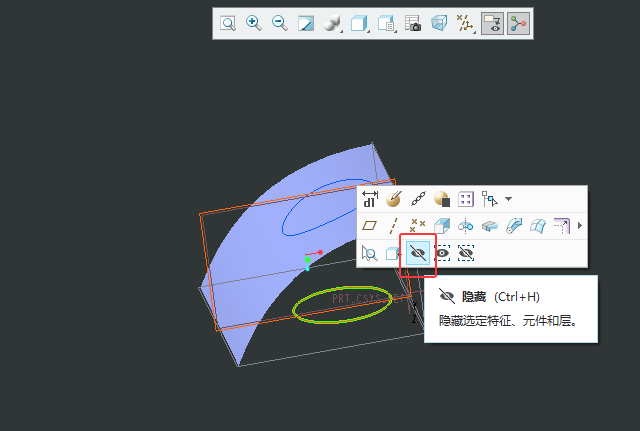Toggle Spin Center display
Image resolution: width=640 pixels, height=431 pixels.
pyautogui.click(x=518, y=23)
